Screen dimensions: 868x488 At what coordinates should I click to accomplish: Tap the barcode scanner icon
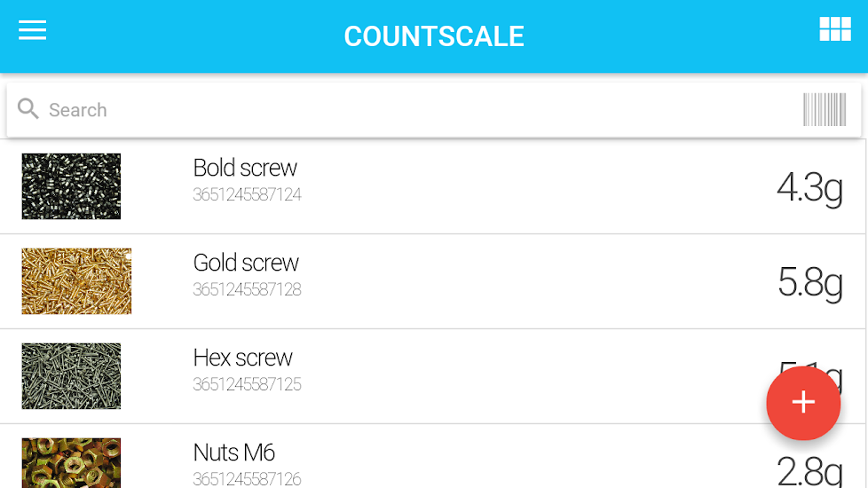824,110
